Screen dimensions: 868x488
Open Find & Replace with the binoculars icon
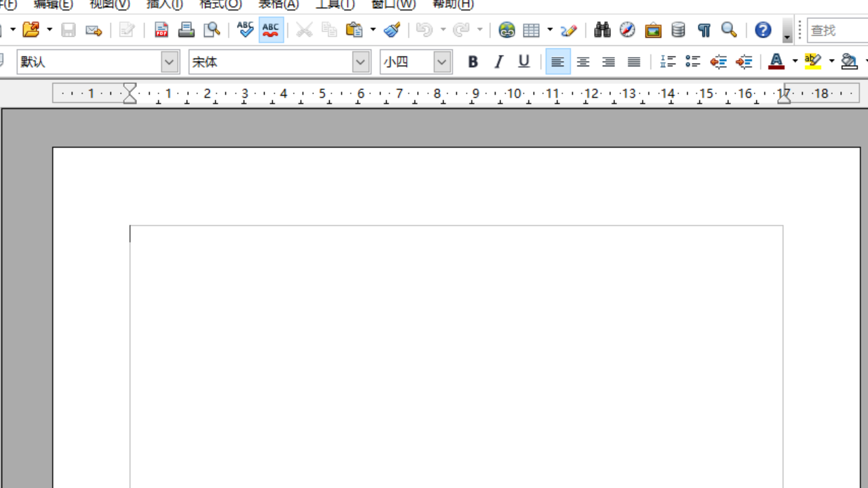pos(601,30)
